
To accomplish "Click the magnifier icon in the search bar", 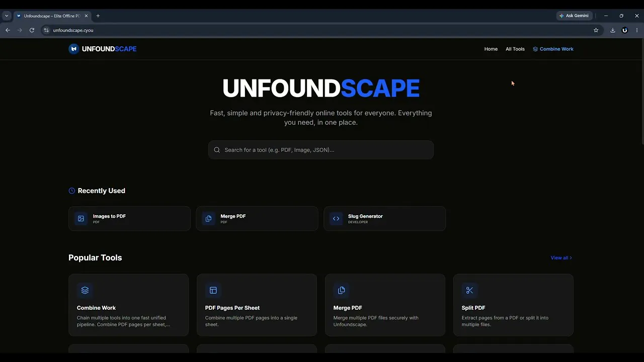I will (x=217, y=150).
